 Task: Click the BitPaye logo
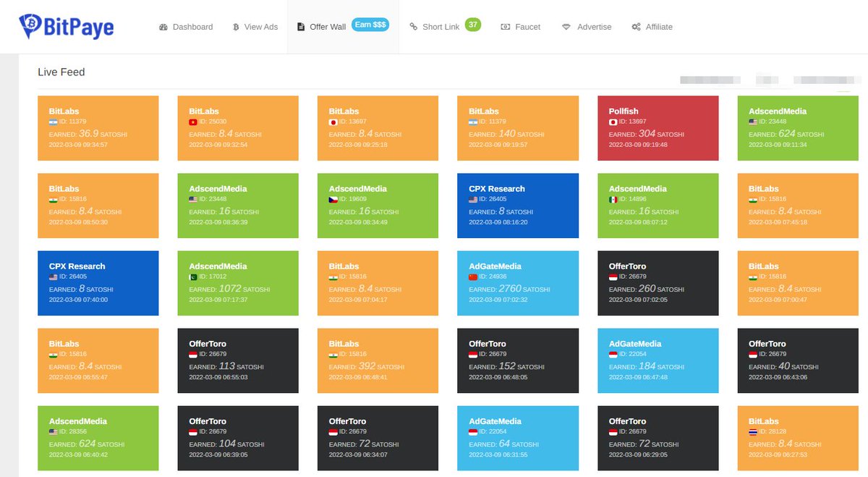(67, 27)
